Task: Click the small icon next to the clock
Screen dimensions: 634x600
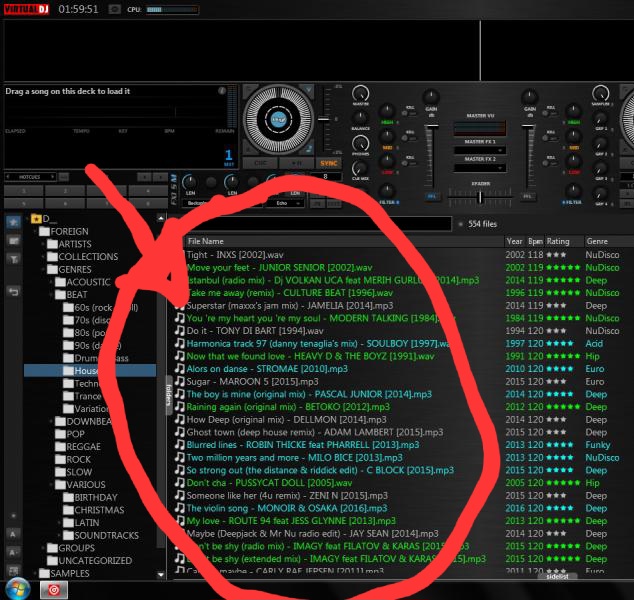Action: (114, 9)
